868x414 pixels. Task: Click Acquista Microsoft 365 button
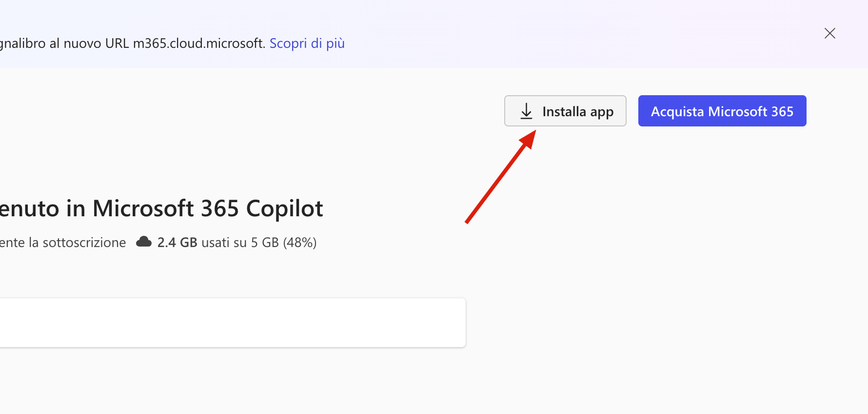(722, 111)
